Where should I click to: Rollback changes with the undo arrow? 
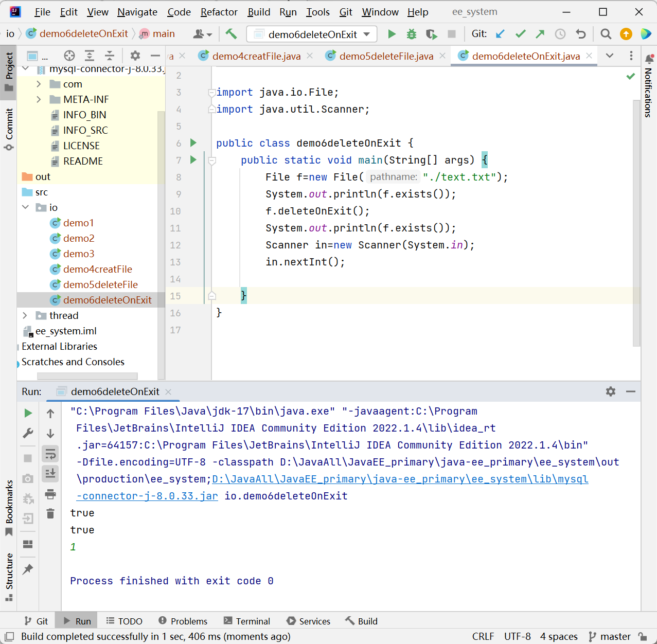581,34
